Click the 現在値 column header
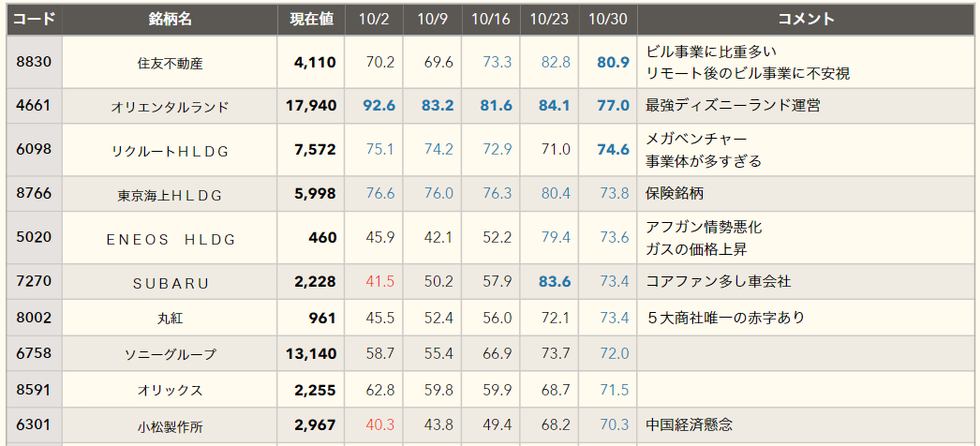The image size is (980, 446). [311, 20]
